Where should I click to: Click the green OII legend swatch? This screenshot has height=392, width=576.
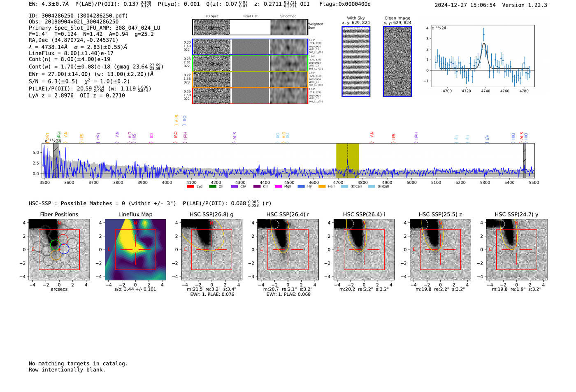click(x=213, y=186)
